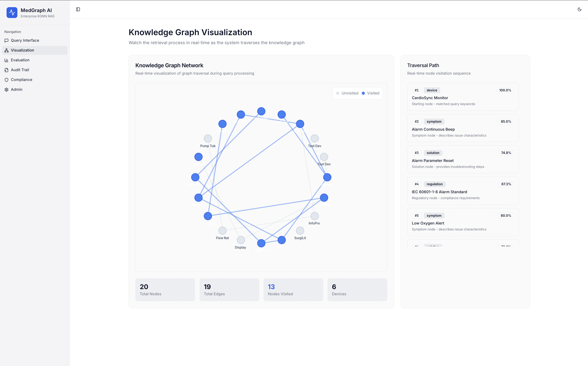The image size is (588, 366).
Task: Click the Audit Trail scroll icon
Action: point(7,70)
